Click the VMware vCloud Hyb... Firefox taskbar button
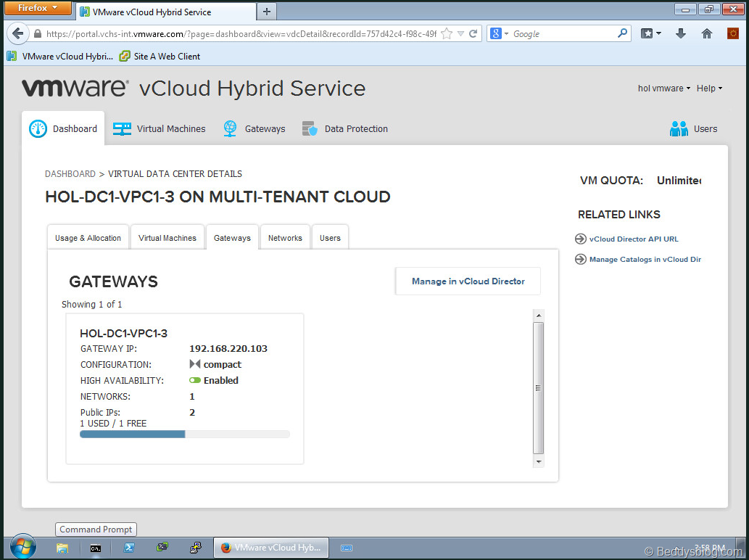 pyautogui.click(x=271, y=548)
